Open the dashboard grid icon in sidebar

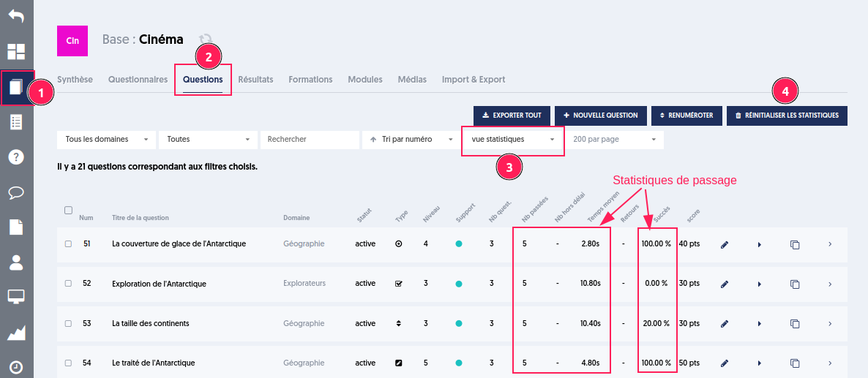pyautogui.click(x=16, y=51)
